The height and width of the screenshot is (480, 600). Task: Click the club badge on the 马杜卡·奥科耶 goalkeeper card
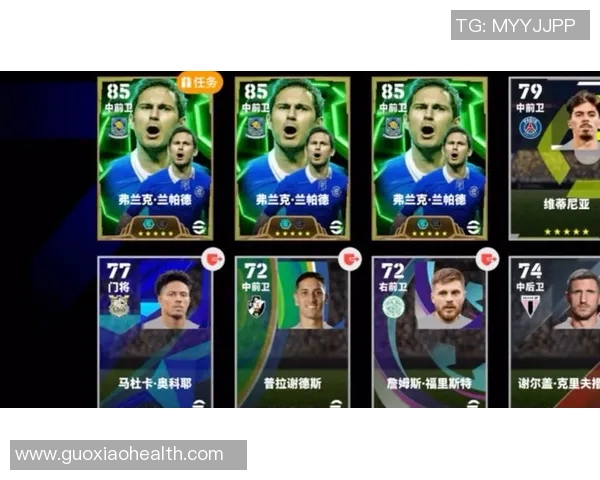click(x=119, y=305)
